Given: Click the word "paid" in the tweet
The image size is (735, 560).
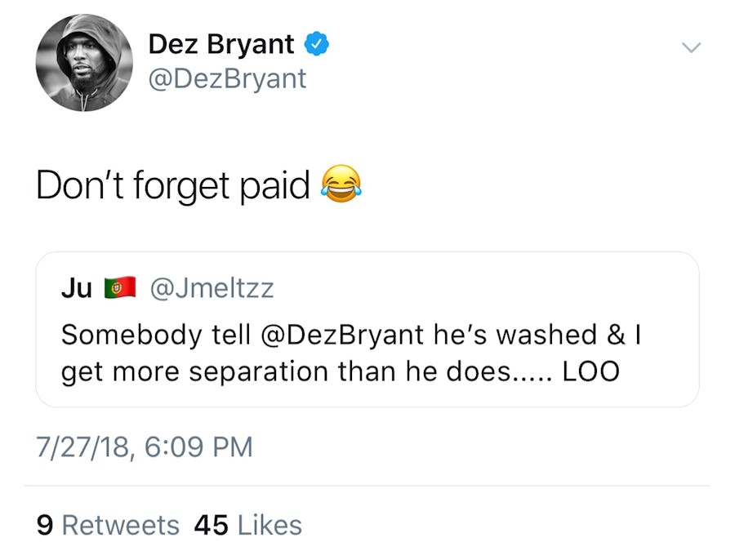Looking at the screenshot, I should click(x=275, y=185).
